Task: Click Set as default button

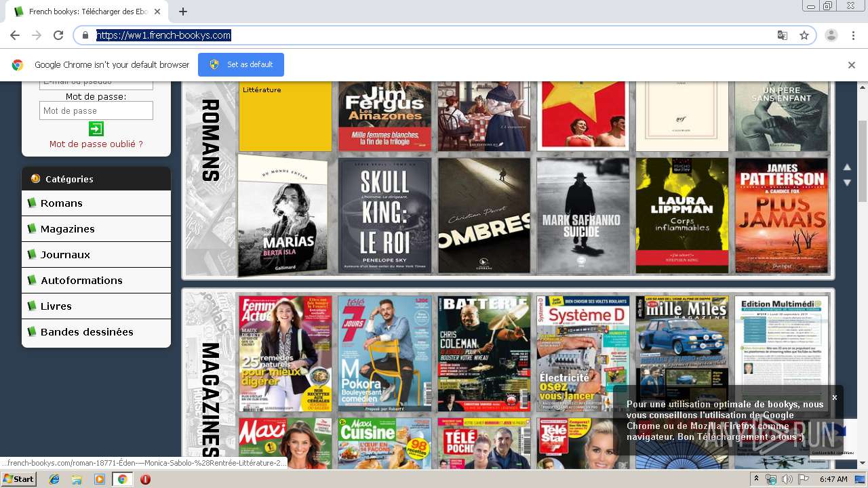Action: (241, 64)
